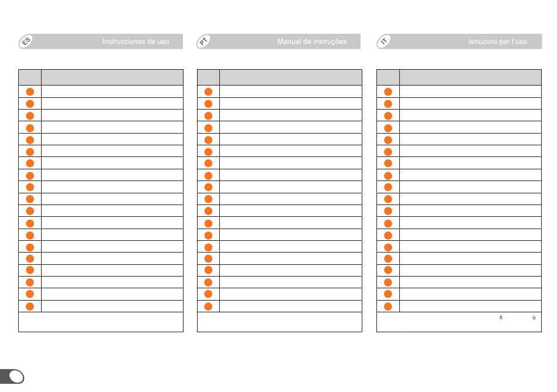557x392 pixels.
Task: Select the top orange dot in the Spanish table
Action: [30, 92]
